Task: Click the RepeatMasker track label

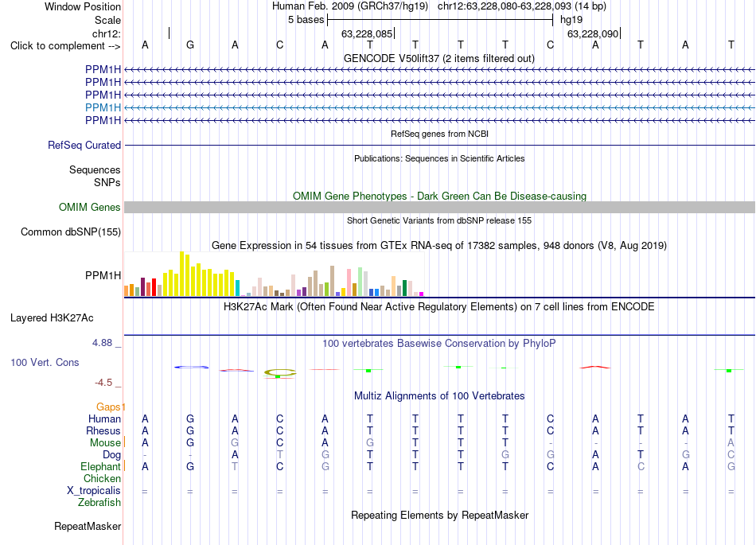Action: point(88,526)
